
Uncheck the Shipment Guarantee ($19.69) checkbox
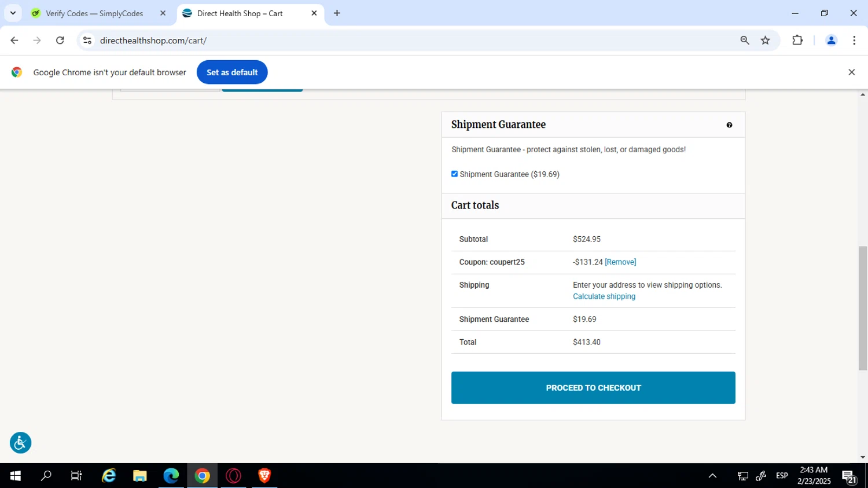(454, 174)
